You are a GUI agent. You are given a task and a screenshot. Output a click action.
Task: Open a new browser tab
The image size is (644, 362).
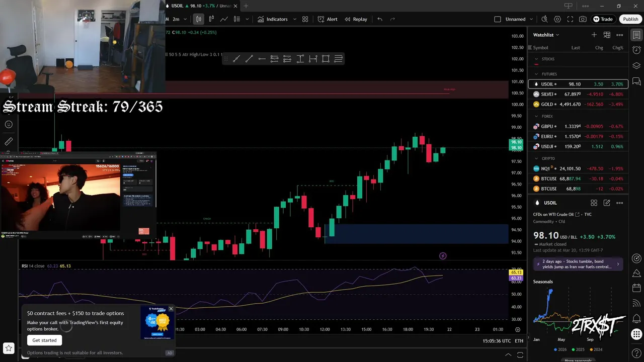(246, 6)
